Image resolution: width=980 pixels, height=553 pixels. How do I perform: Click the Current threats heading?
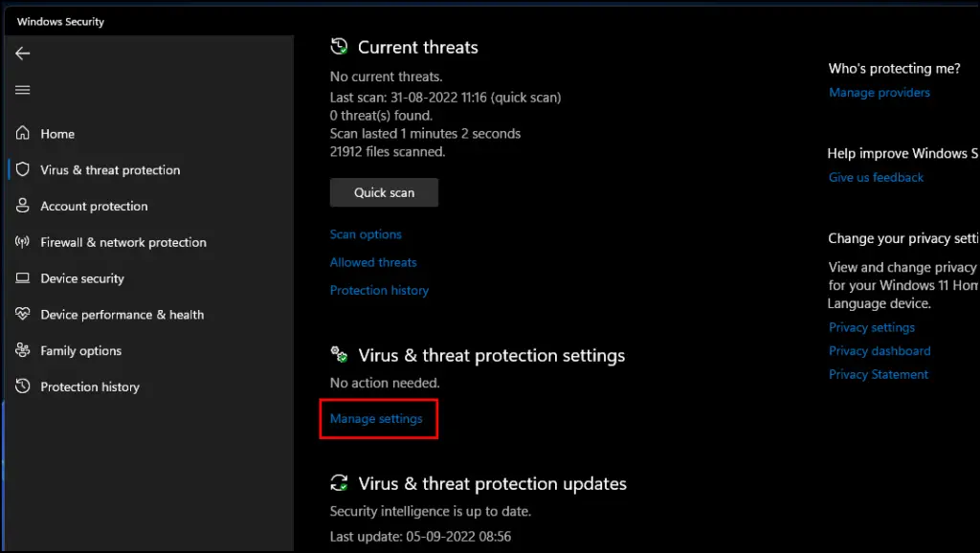[x=417, y=48]
